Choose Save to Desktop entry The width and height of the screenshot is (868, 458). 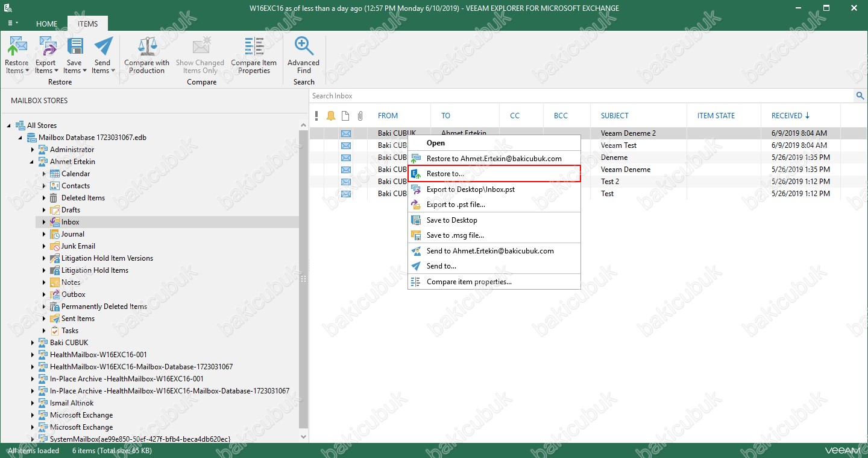(494, 220)
